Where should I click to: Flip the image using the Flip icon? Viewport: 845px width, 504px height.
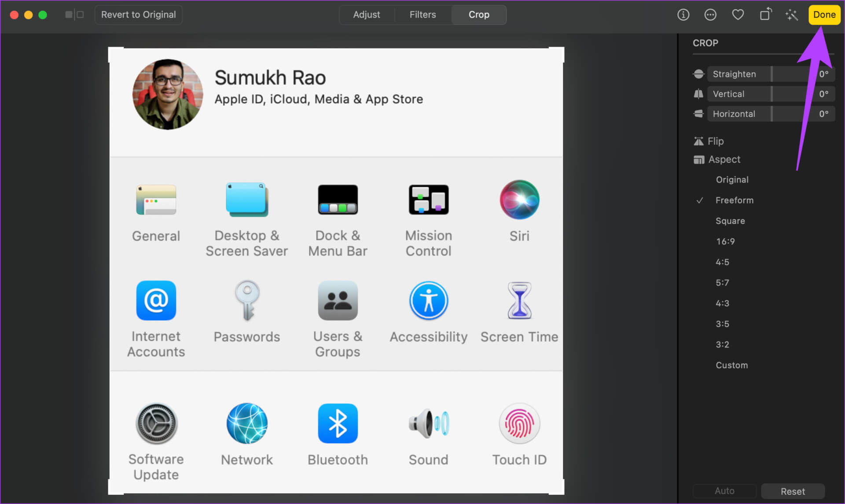[x=698, y=141]
